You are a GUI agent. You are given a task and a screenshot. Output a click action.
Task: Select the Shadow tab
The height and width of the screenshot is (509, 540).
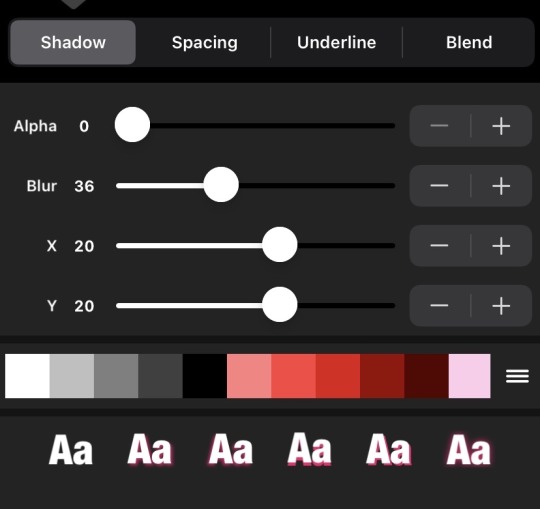pos(73,42)
